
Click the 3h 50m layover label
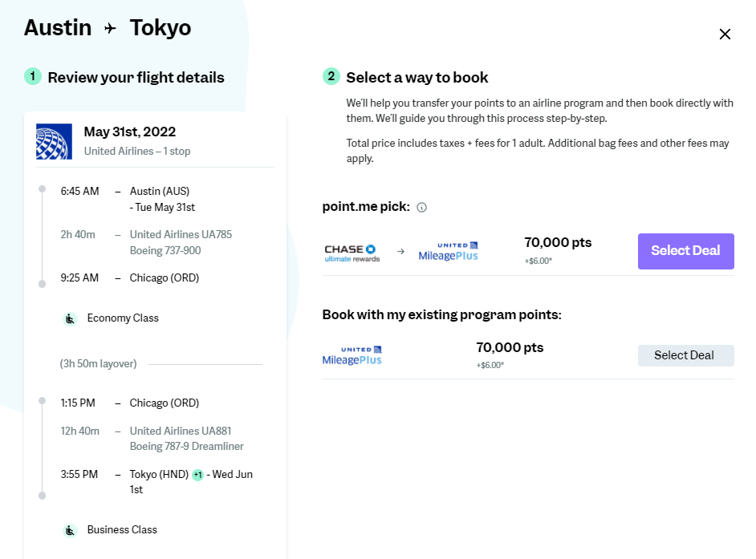pyautogui.click(x=99, y=364)
